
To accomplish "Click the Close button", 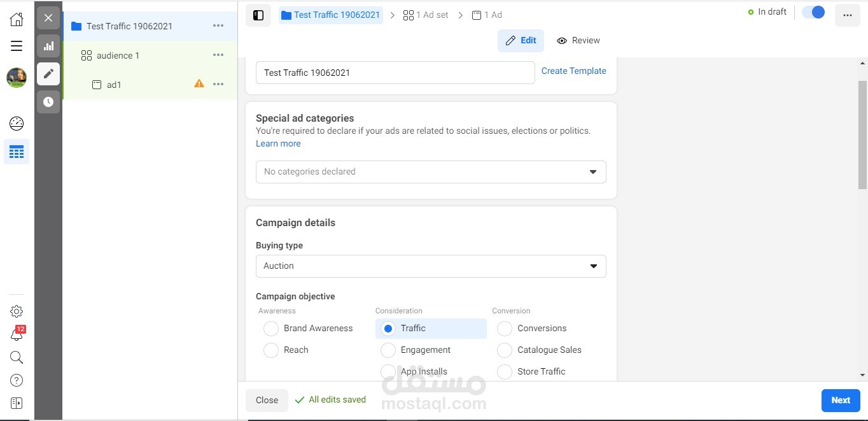I will point(267,400).
